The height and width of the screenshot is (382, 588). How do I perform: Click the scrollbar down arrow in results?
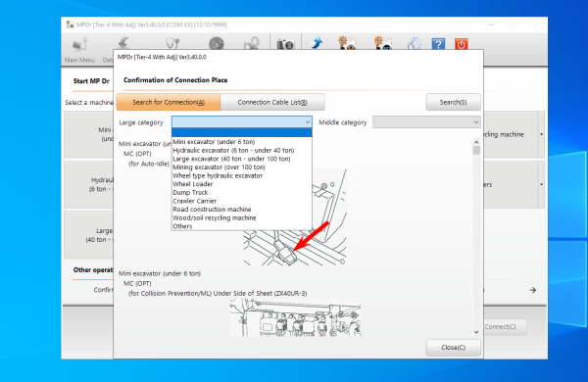(476, 332)
